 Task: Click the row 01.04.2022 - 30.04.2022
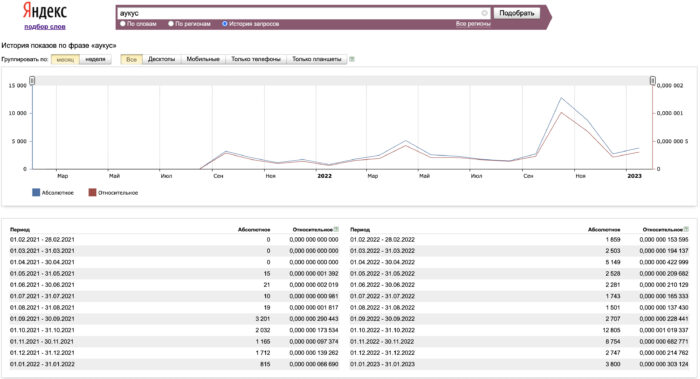(520, 262)
